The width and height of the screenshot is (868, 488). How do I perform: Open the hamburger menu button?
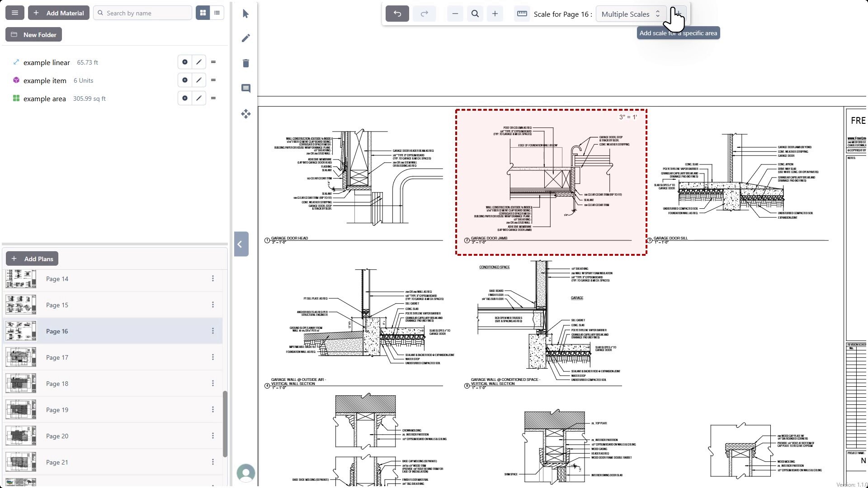point(15,13)
